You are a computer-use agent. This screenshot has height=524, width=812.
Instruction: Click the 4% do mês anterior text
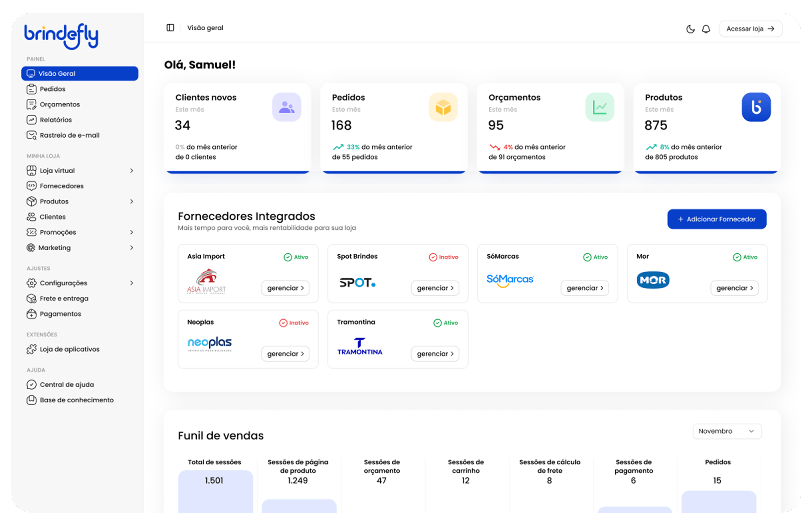pyautogui.click(x=534, y=147)
